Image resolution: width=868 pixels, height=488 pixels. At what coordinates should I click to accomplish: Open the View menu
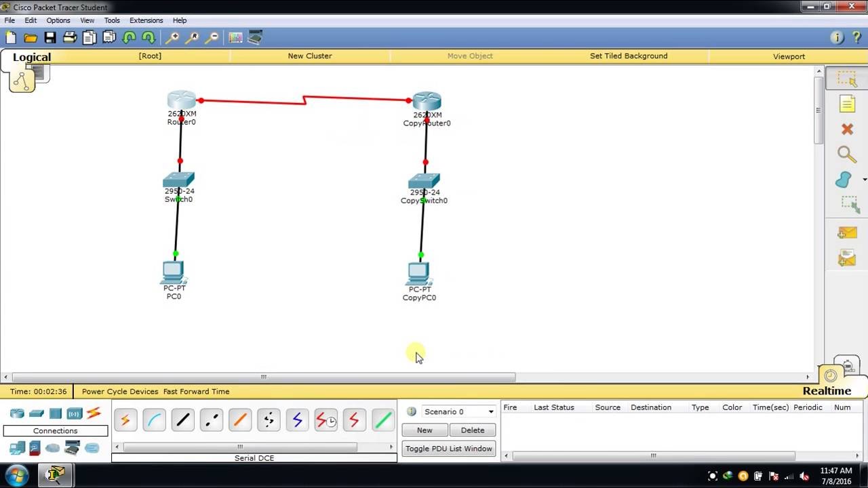[87, 20]
